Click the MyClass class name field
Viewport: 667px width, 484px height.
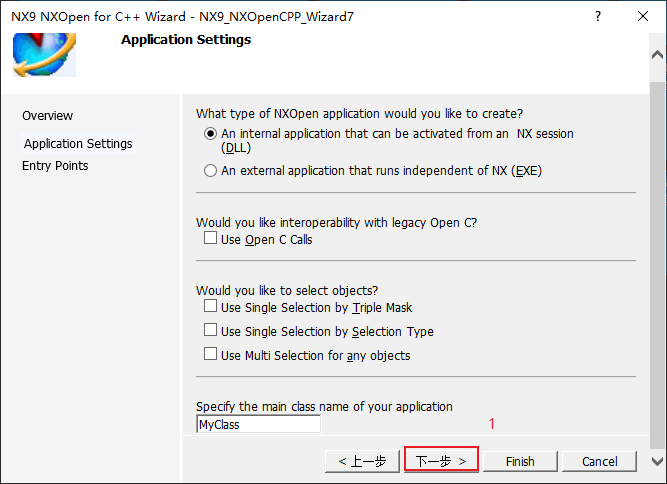coord(258,424)
